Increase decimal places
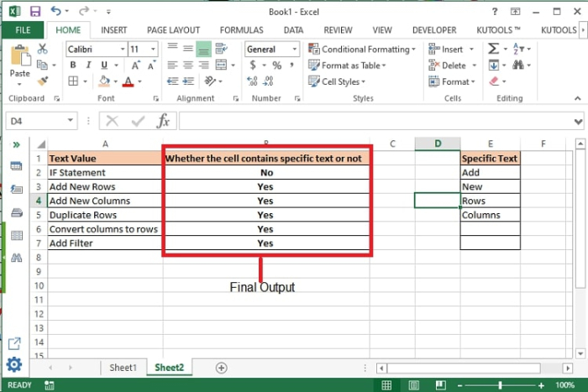Image resolution: width=588 pixels, height=392 pixels. click(x=252, y=81)
